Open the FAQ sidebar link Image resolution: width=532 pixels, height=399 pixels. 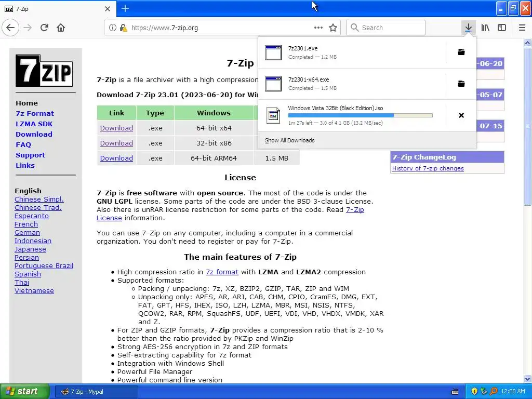(23, 145)
